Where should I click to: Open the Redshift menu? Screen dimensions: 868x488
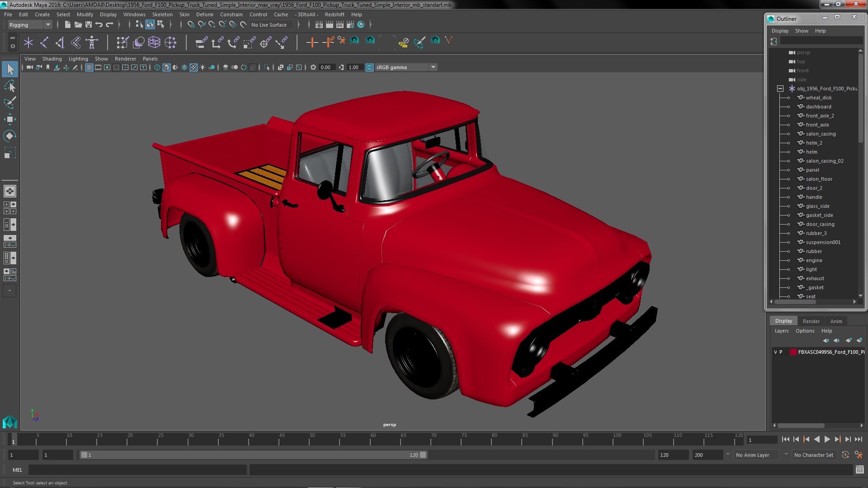click(335, 14)
